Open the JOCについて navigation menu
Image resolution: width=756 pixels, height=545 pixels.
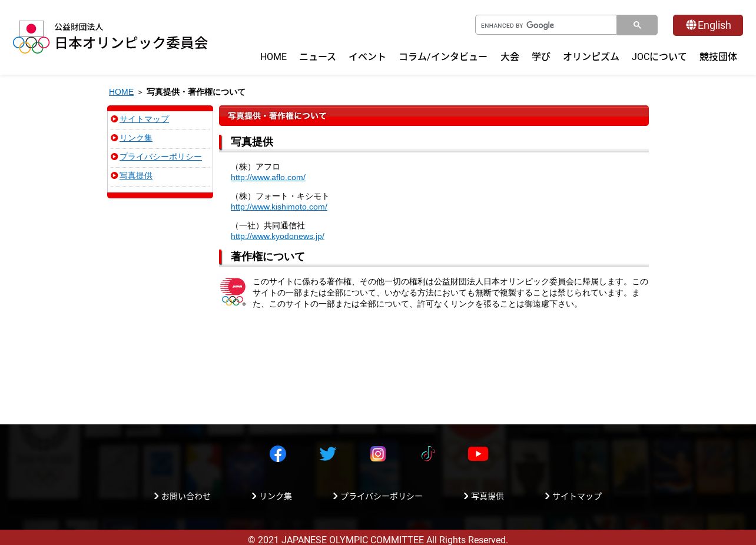[659, 57]
